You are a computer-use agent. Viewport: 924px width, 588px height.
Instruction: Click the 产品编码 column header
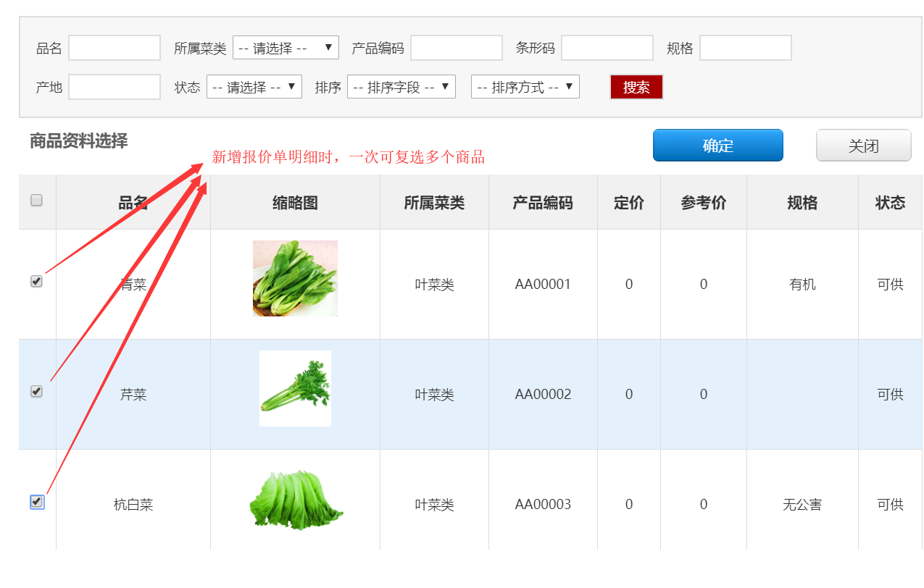(x=543, y=203)
